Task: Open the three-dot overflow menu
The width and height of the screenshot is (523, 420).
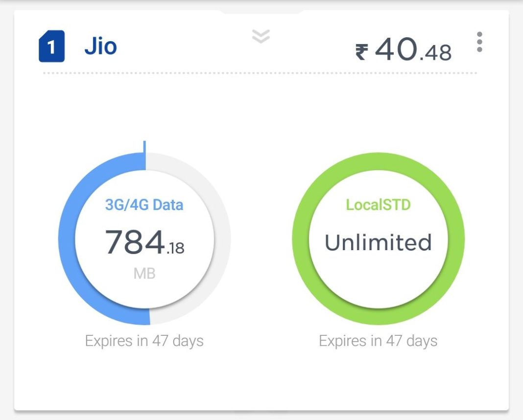Action: point(479,43)
